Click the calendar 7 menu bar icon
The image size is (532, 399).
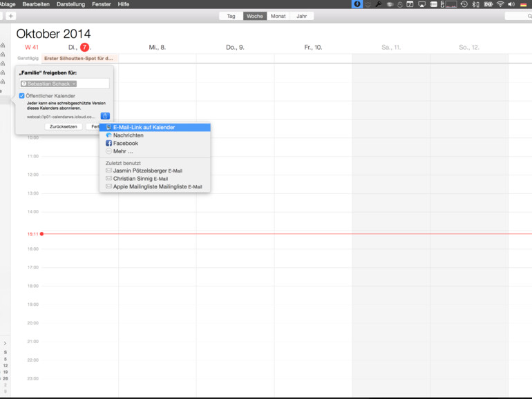pyautogui.click(x=410, y=4)
